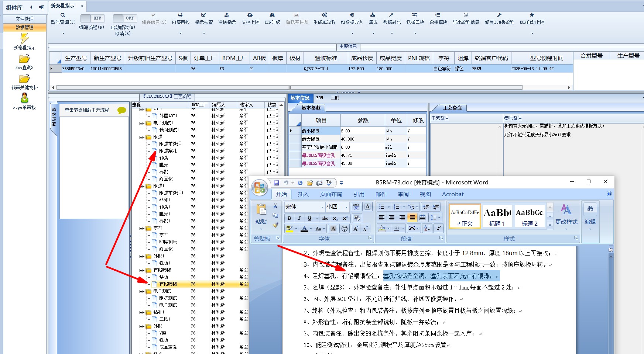The height and width of the screenshot is (354, 644).
Task: Click the 发送指示 upload icon
Action: click(x=227, y=15)
